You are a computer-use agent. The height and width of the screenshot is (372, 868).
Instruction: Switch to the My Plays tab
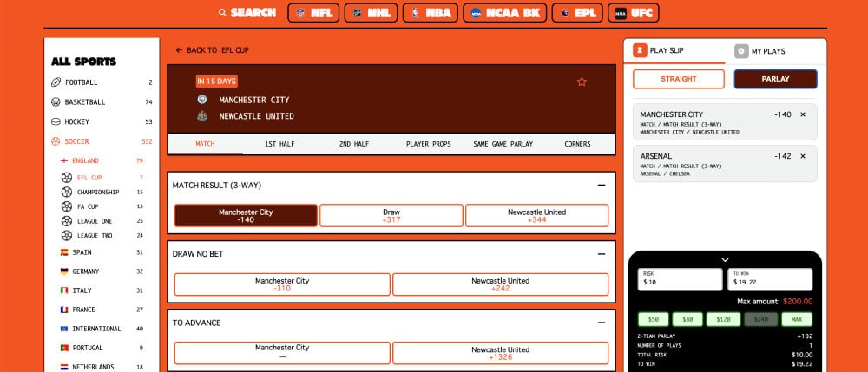775,51
